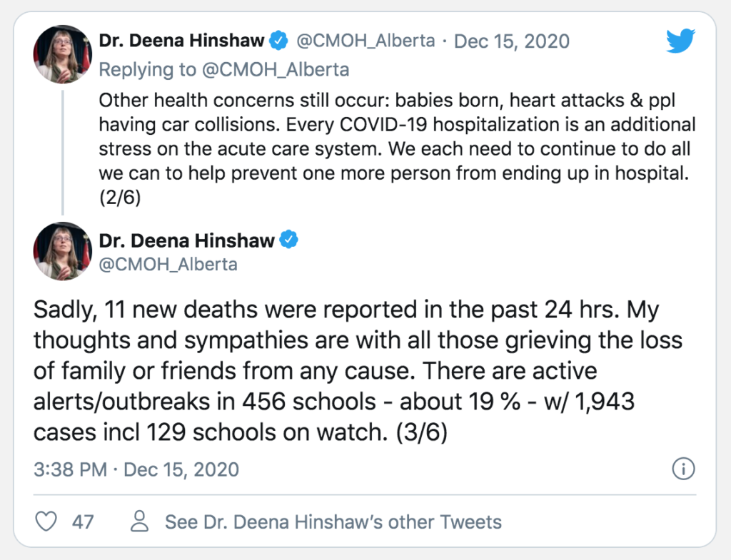Click the @CMOH_Alberta handle in "Replying to"
Screen dimensions: 731x560
pos(286,69)
